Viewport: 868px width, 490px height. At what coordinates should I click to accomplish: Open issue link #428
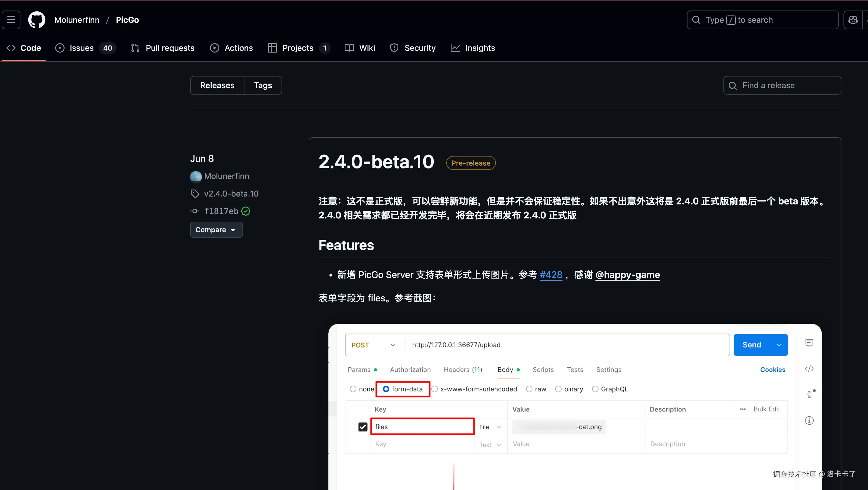coord(551,275)
